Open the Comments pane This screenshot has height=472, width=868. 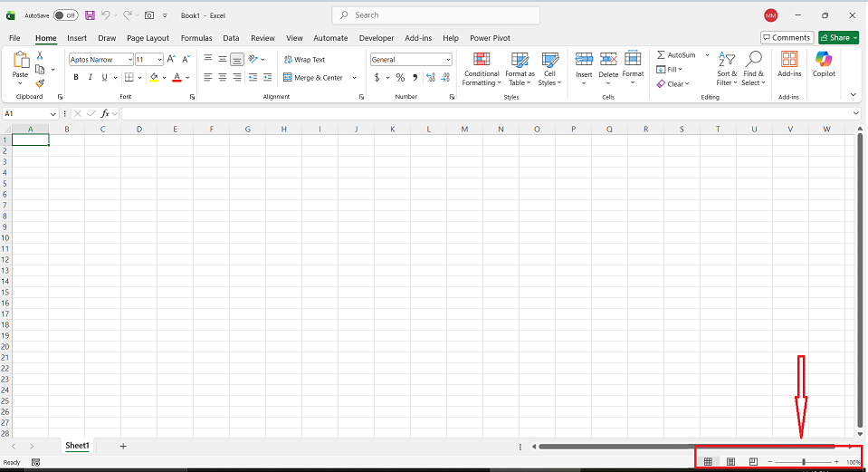(787, 38)
